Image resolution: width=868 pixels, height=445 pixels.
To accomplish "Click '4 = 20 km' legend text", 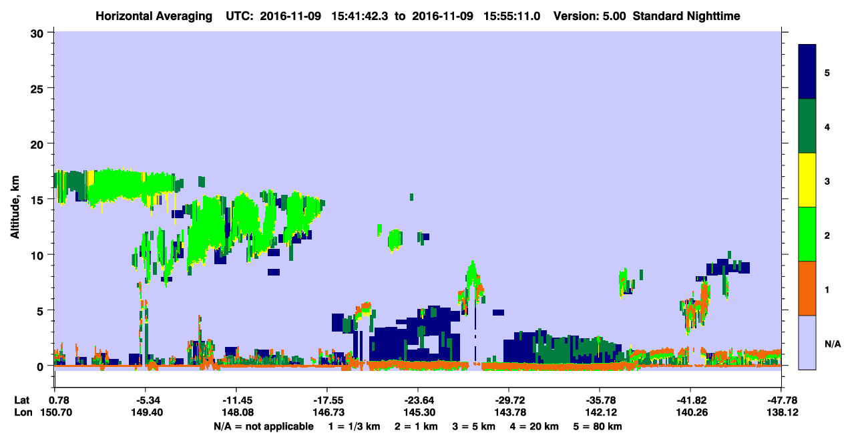I will tap(535, 426).
